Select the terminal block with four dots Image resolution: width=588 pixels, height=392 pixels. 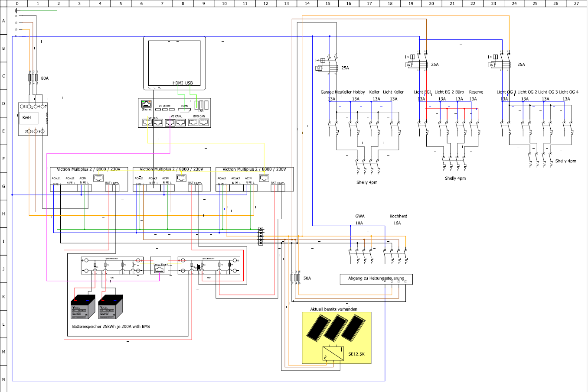coord(261,236)
